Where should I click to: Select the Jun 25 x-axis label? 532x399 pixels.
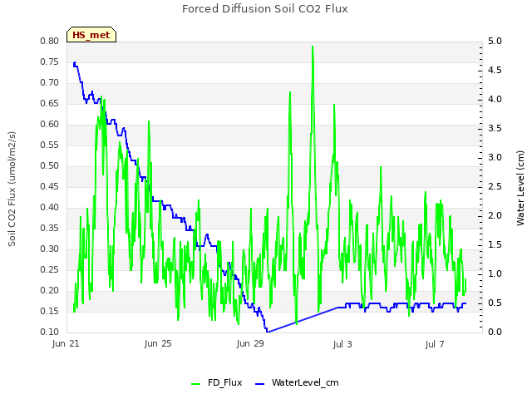(x=158, y=343)
